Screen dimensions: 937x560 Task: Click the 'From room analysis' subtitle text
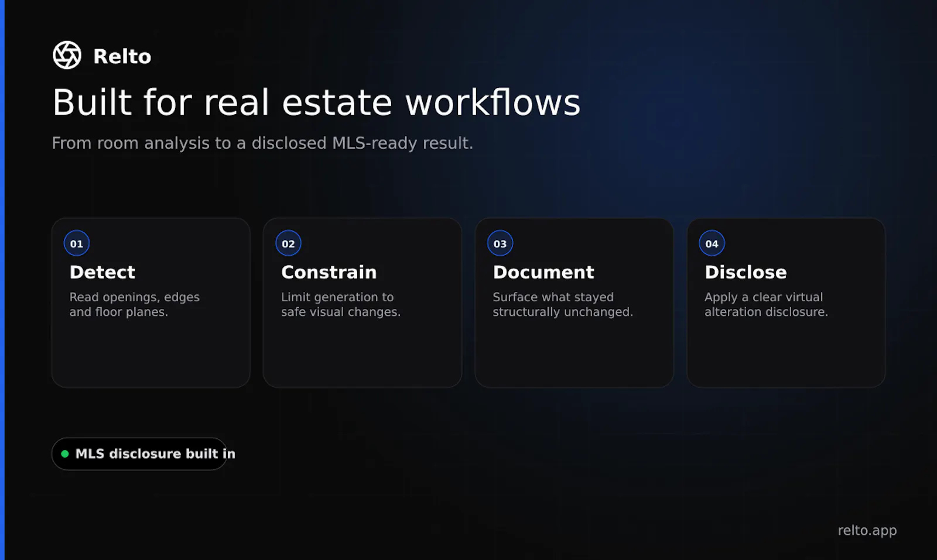pyautogui.click(x=262, y=143)
